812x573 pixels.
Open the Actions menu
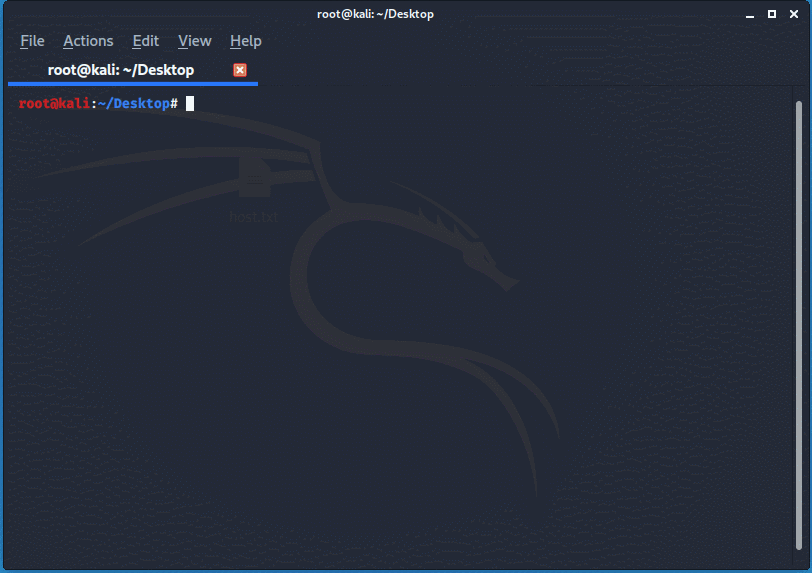click(88, 41)
